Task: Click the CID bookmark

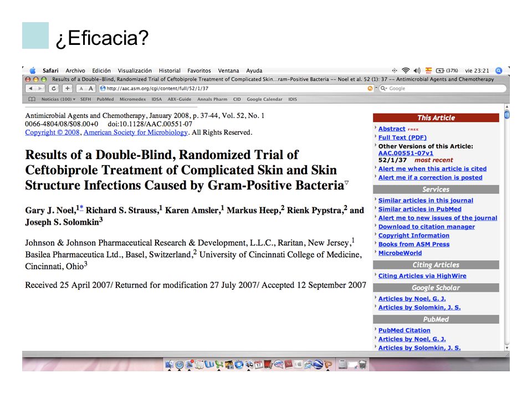Action: click(x=237, y=99)
